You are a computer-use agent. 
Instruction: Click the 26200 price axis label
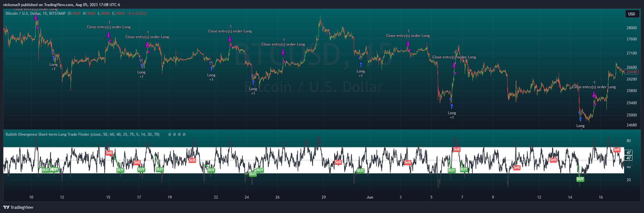tap(631, 79)
